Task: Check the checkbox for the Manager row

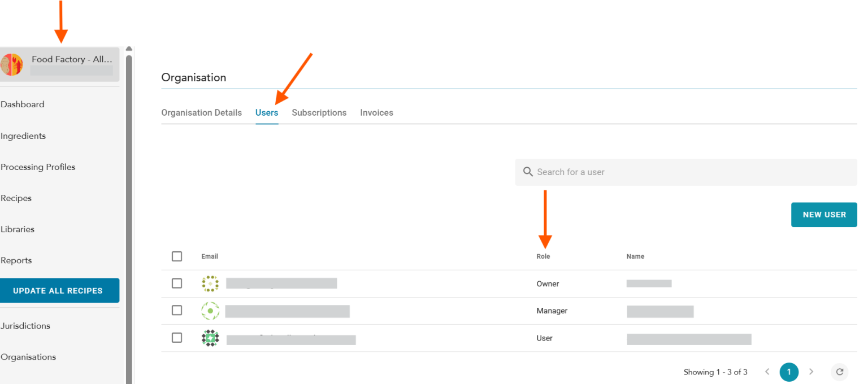Action: click(177, 310)
